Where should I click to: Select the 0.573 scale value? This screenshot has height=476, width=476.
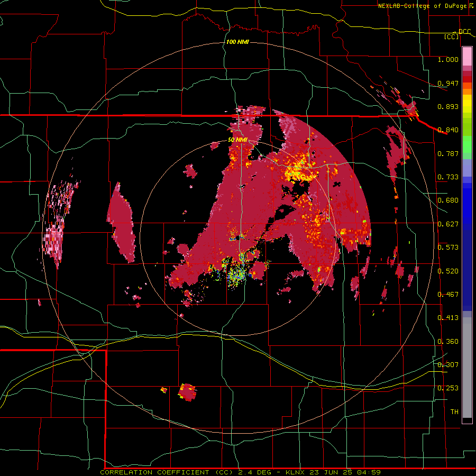click(448, 248)
